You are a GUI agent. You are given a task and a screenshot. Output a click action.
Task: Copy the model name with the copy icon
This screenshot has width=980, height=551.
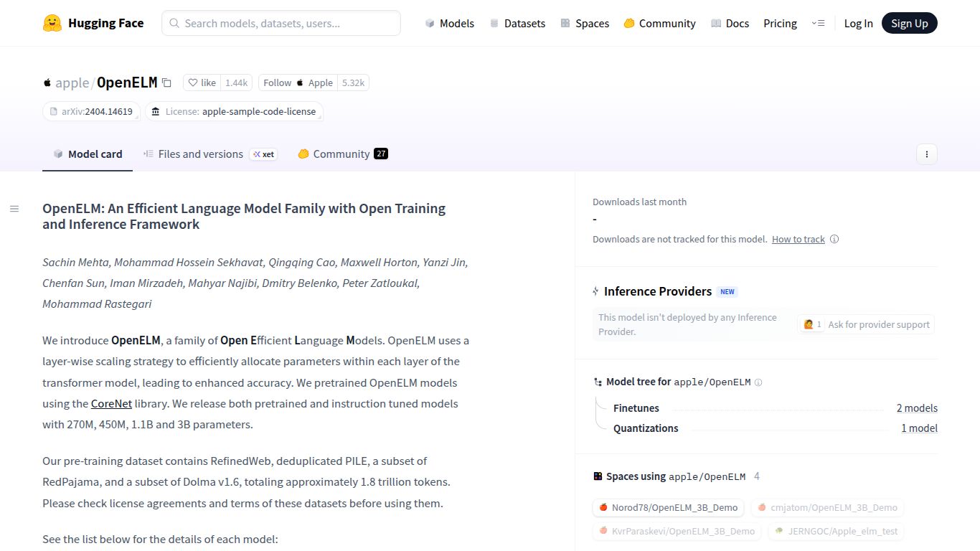166,83
